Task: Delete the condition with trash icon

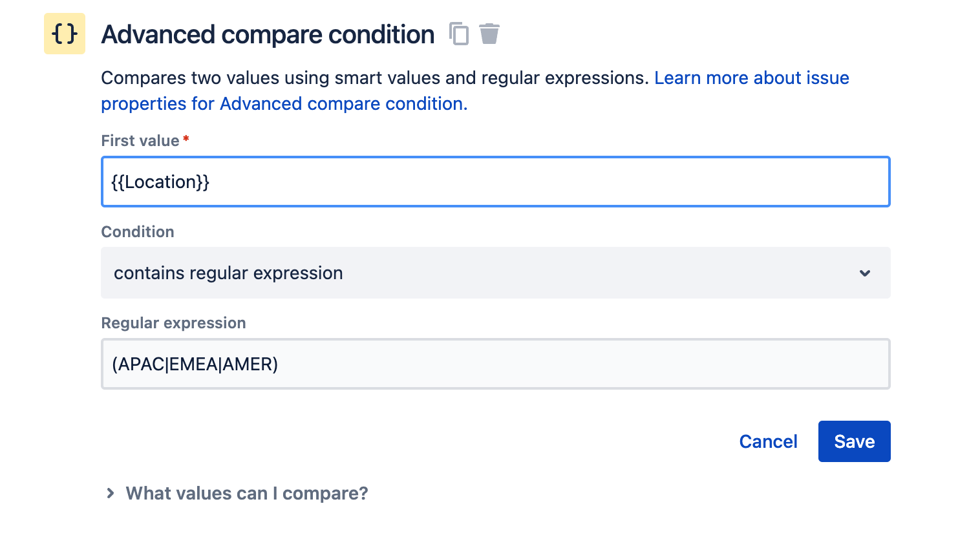Action: (489, 34)
